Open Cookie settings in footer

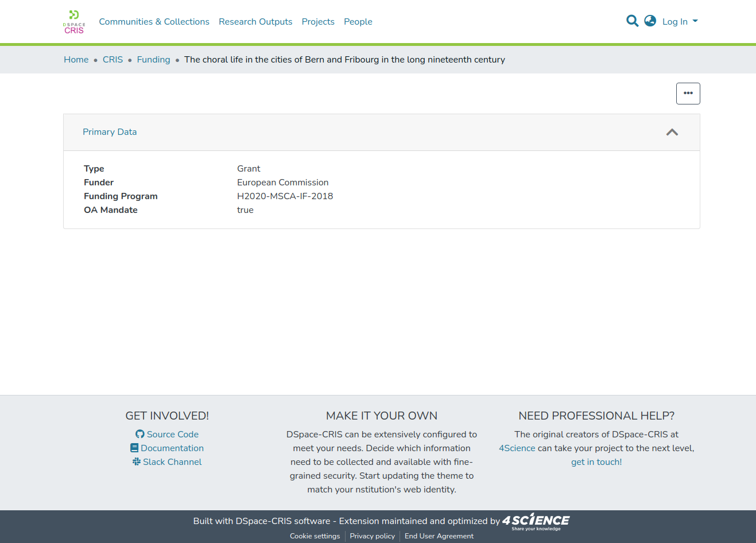pyautogui.click(x=315, y=536)
